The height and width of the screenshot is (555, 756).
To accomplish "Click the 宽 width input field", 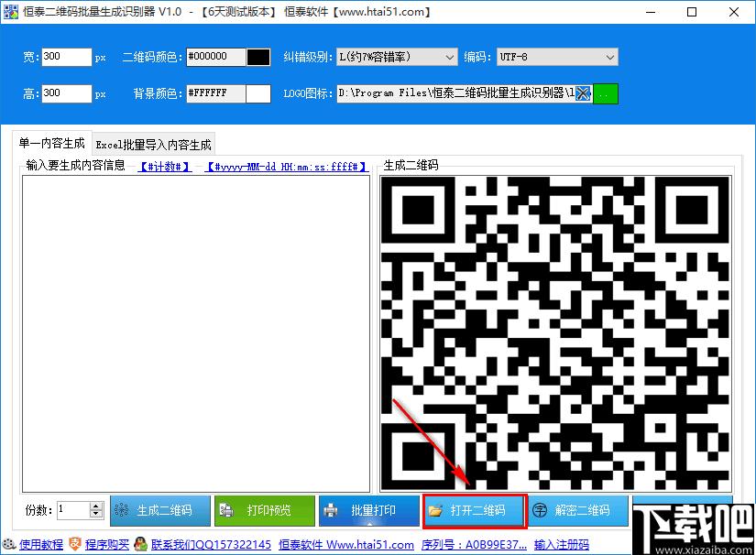I will [x=67, y=57].
